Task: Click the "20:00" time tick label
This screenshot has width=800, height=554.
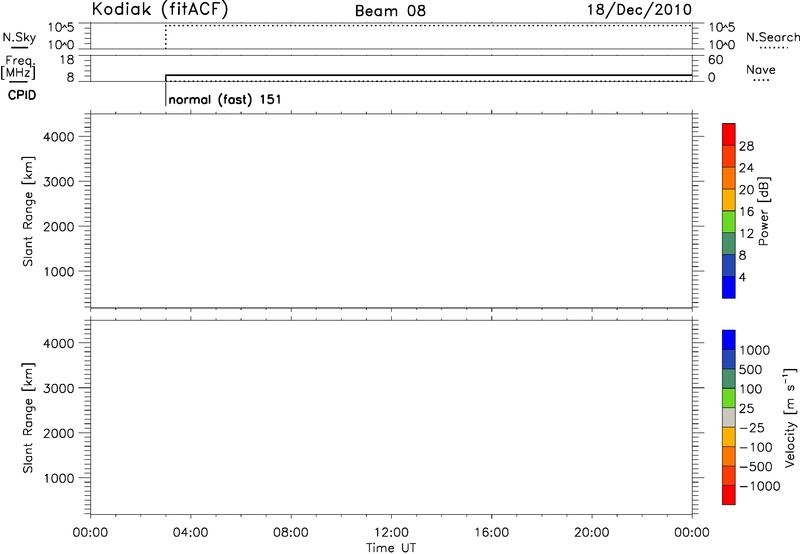Action: (x=592, y=533)
